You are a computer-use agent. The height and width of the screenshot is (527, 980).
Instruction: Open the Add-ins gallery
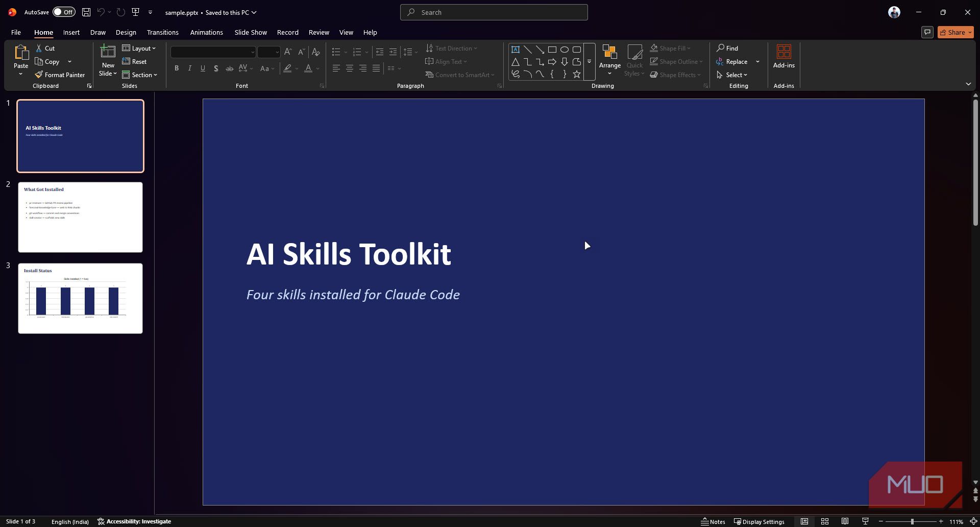pyautogui.click(x=784, y=57)
